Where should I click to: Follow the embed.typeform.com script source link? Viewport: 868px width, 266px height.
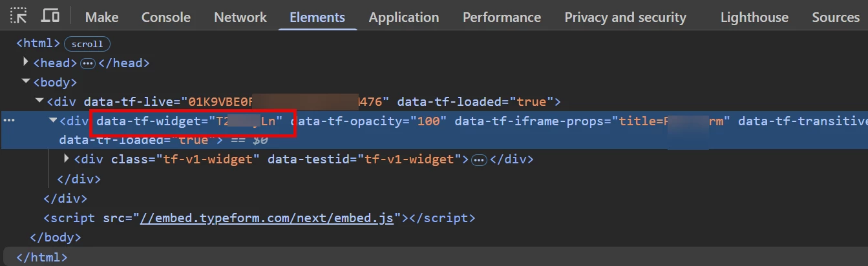pyautogui.click(x=266, y=218)
